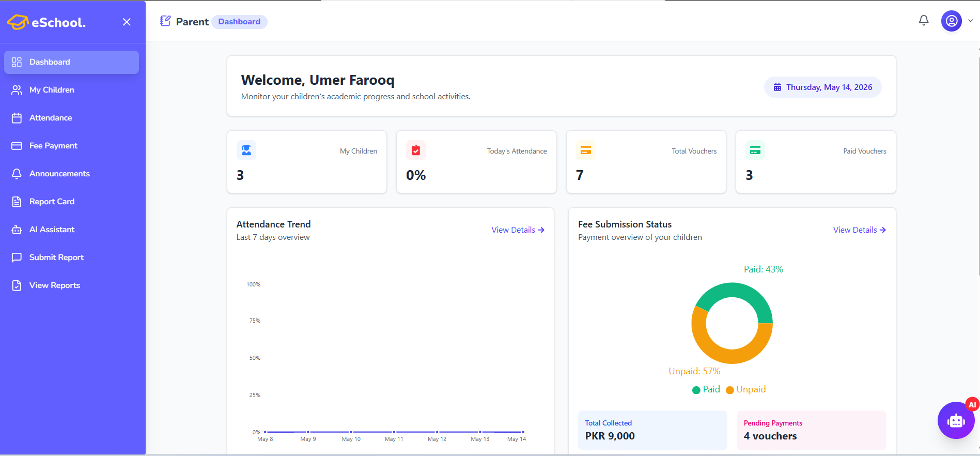
Task: Click the Submit Report chat icon
Action: tap(17, 257)
